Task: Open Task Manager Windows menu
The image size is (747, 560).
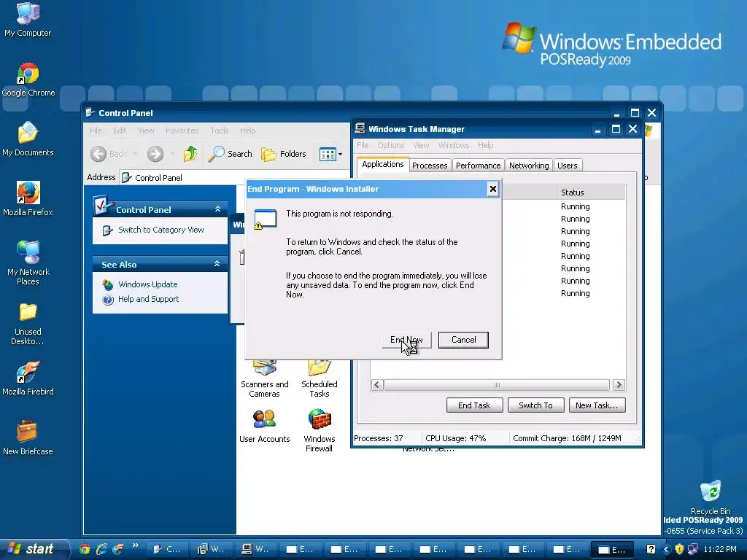Action: 454,145
